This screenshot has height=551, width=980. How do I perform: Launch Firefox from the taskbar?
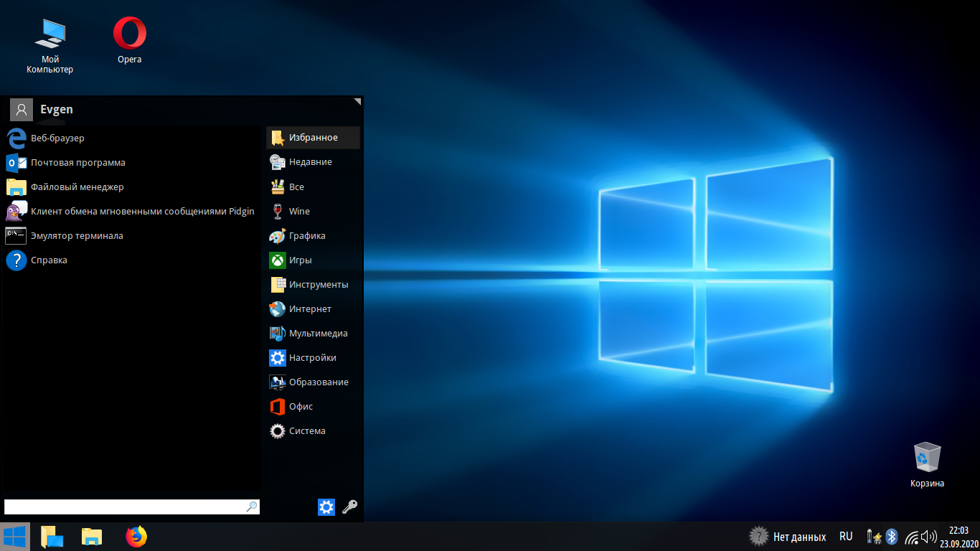pyautogui.click(x=136, y=537)
